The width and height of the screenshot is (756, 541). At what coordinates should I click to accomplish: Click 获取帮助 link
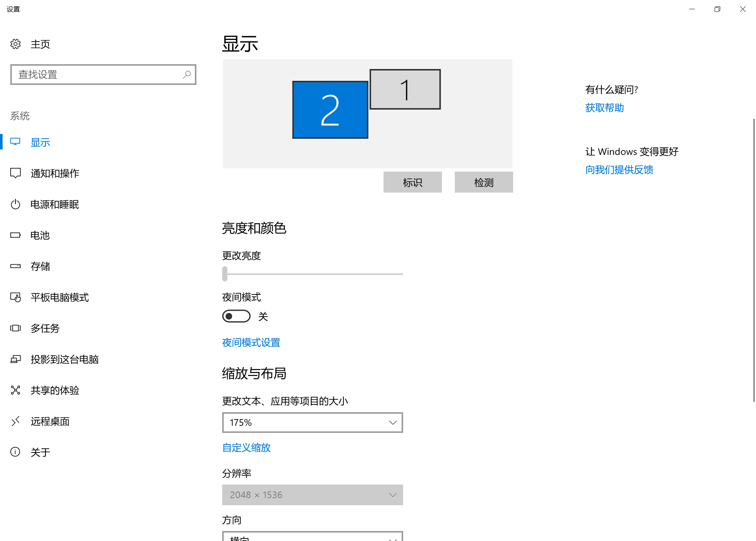pyautogui.click(x=604, y=108)
